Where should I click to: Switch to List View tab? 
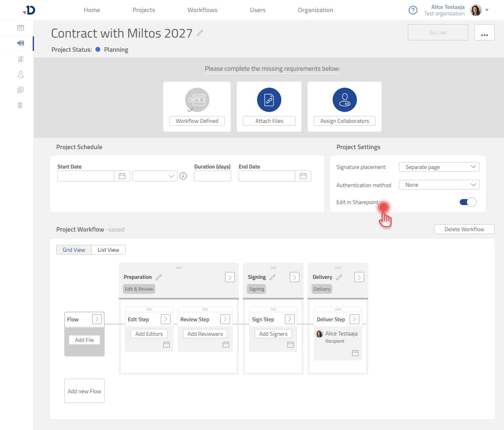108,250
